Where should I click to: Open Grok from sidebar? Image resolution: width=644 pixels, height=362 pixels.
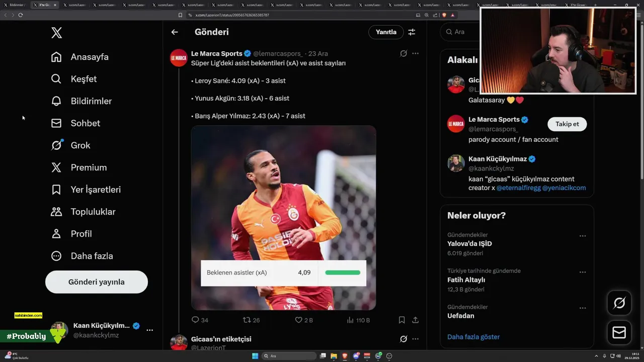[x=70, y=145]
